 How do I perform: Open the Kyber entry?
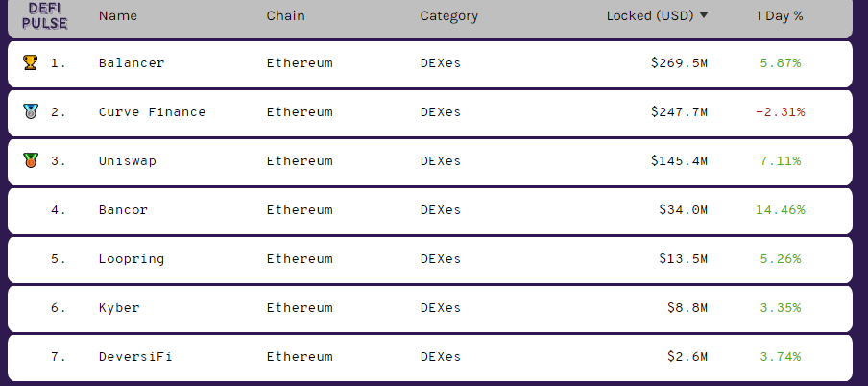[x=119, y=308]
